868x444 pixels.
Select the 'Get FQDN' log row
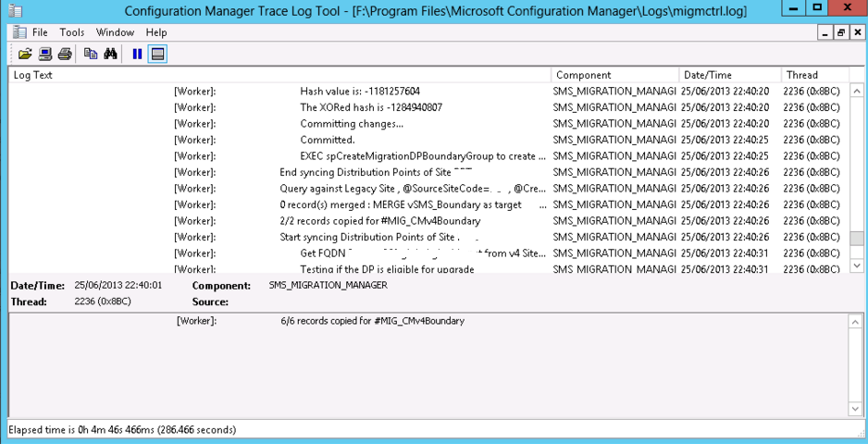[x=429, y=253]
